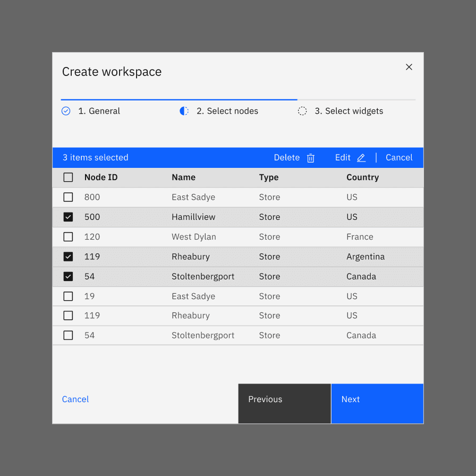This screenshot has height=476, width=476.
Task: Uncheck the checkbox for node 119 Rheabury Argentina
Action: 68,257
